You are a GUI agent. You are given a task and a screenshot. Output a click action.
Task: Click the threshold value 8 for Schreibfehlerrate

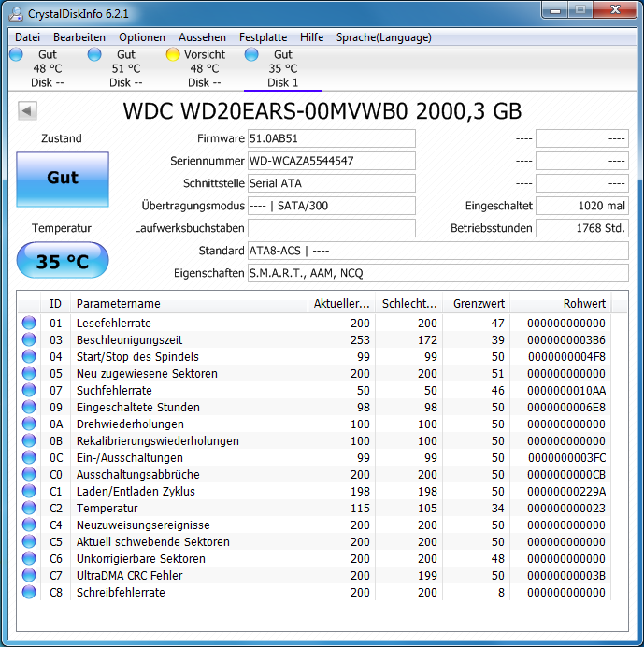click(x=501, y=593)
